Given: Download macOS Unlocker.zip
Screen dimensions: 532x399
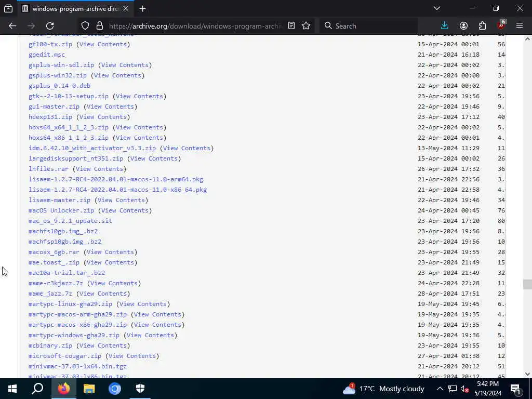Looking at the screenshot, I should (61, 210).
